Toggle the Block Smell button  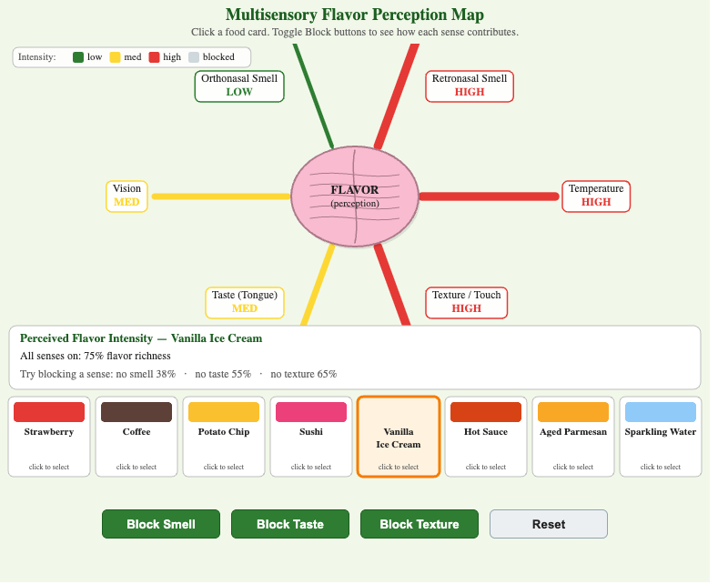pyautogui.click(x=161, y=524)
